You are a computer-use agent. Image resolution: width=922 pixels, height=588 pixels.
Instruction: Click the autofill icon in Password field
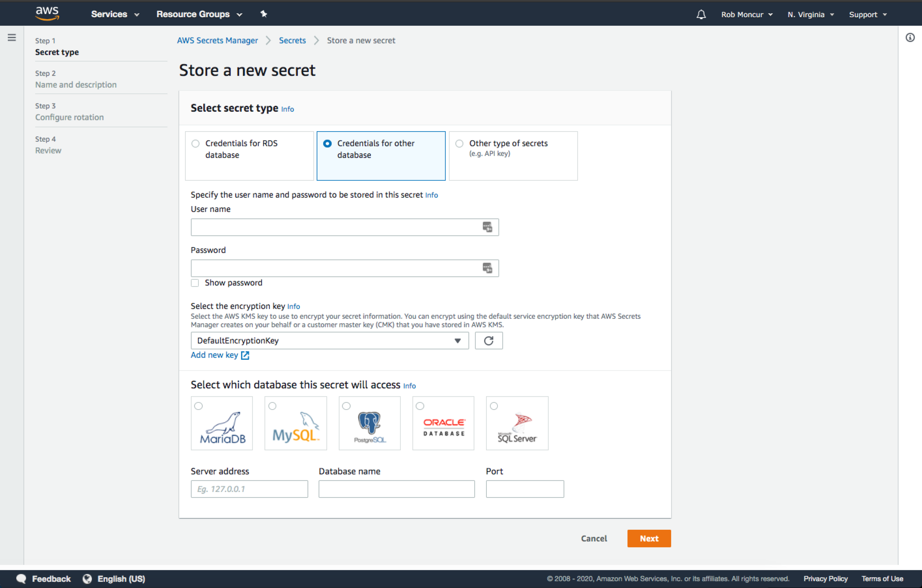[x=487, y=268]
